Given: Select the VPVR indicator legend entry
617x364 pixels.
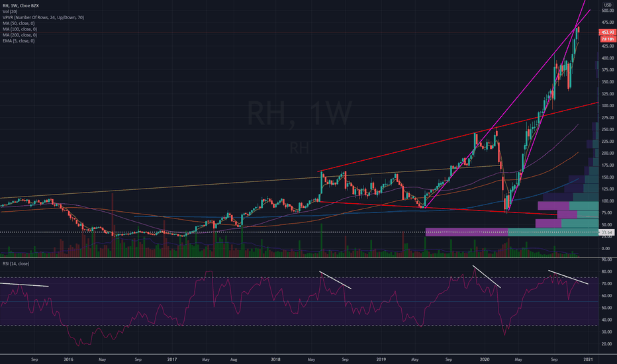Looking at the screenshot, I should (x=43, y=17).
